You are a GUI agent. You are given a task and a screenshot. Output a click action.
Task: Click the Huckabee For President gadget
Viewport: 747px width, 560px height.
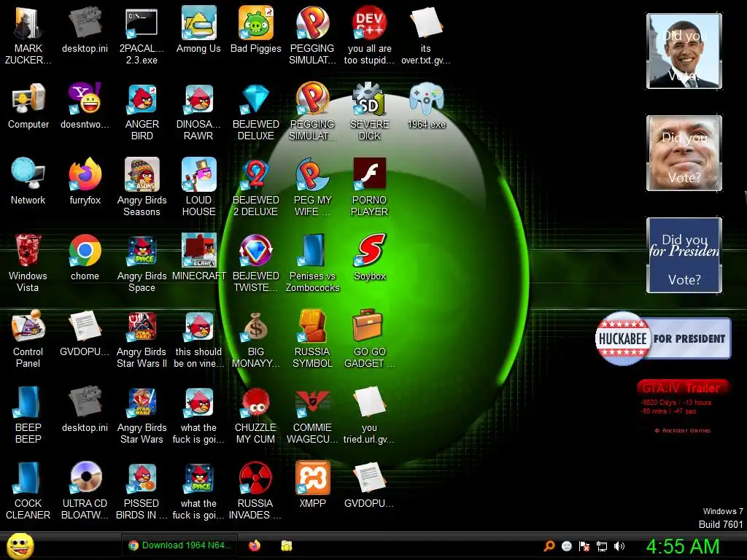662,338
